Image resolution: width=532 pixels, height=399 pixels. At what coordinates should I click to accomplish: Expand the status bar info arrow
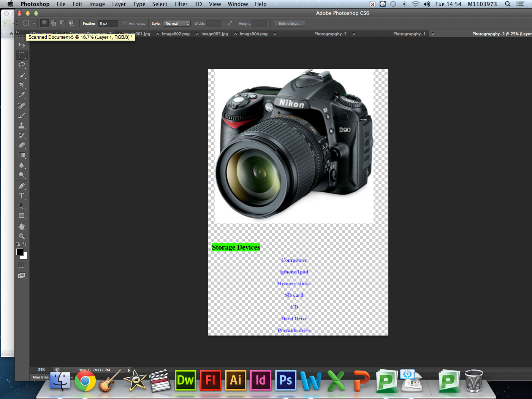129,370
